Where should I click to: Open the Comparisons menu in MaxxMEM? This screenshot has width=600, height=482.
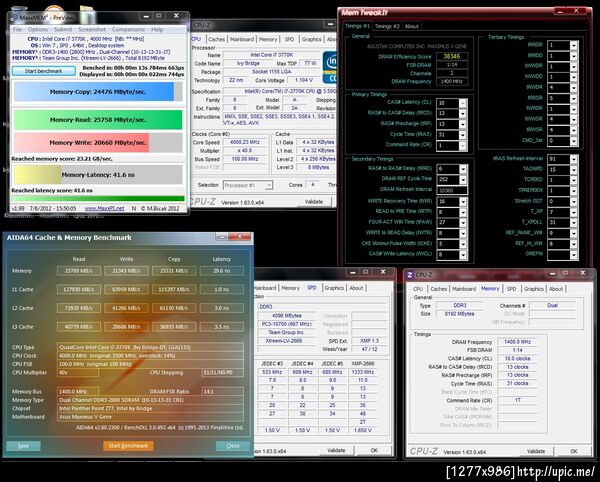[128, 29]
